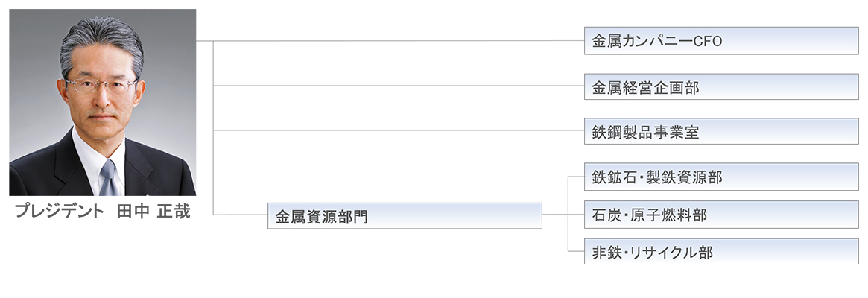Click the president's portrait photo
Viewport: 868px width, 298px height.
[102, 102]
